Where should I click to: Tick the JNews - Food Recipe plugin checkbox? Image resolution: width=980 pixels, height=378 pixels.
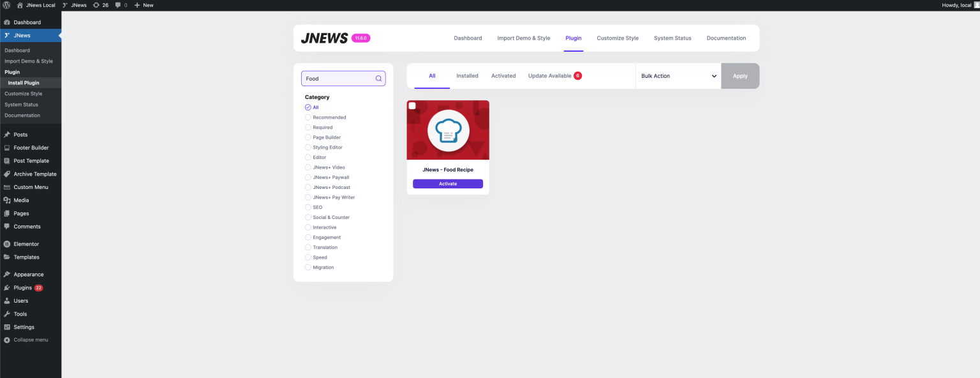[x=412, y=106]
